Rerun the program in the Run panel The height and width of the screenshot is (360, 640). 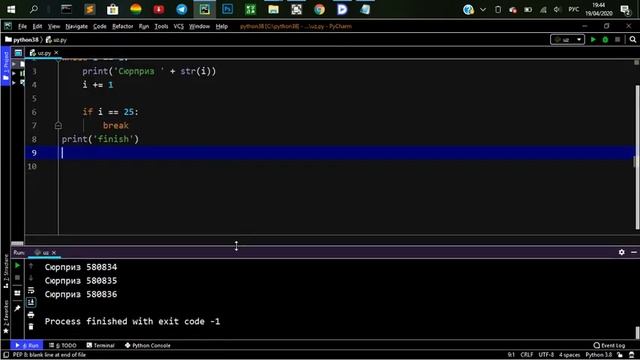pyautogui.click(x=17, y=265)
